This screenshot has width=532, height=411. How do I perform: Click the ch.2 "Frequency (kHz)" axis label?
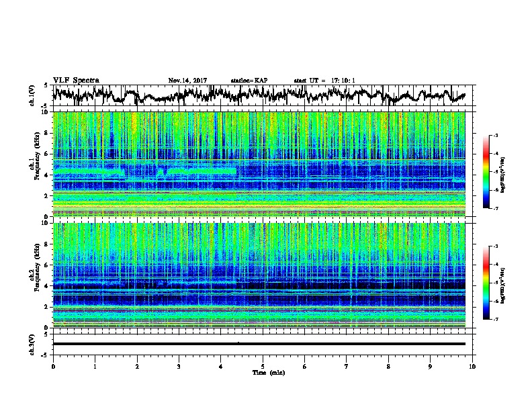click(x=37, y=267)
